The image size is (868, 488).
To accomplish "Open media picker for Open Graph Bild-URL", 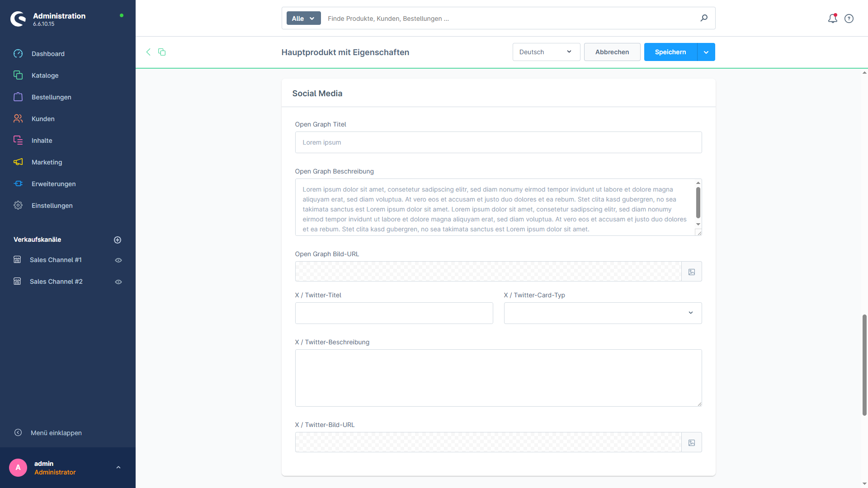I will point(691,272).
